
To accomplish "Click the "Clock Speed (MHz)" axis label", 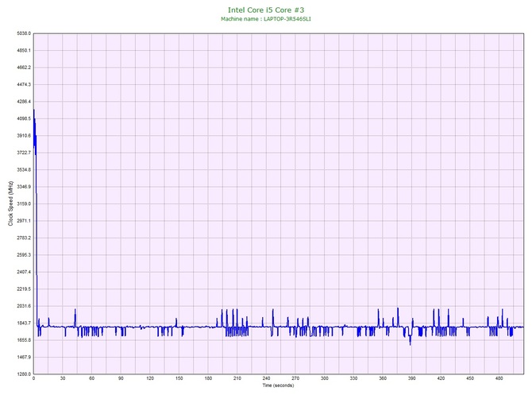I will 10,203.
